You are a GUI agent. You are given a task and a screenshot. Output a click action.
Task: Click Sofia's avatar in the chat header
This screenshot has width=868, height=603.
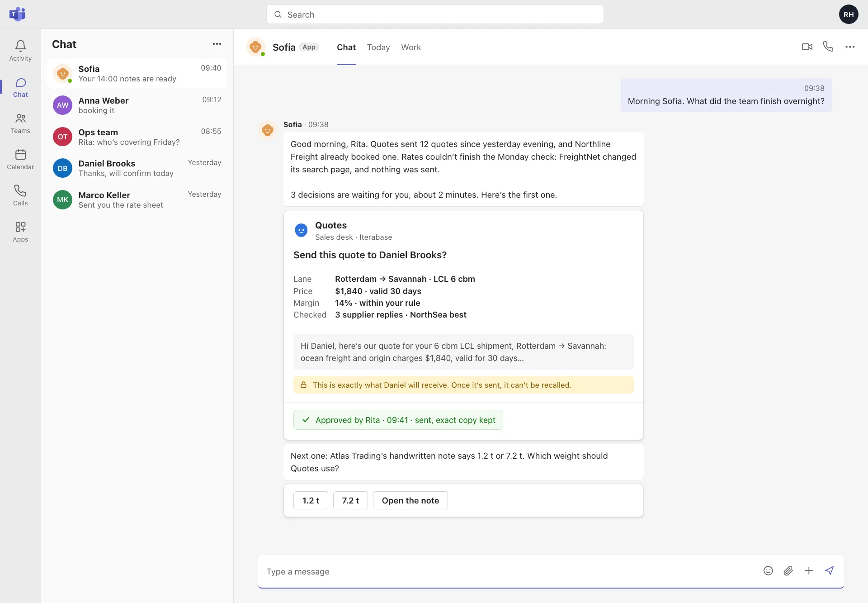256,47
